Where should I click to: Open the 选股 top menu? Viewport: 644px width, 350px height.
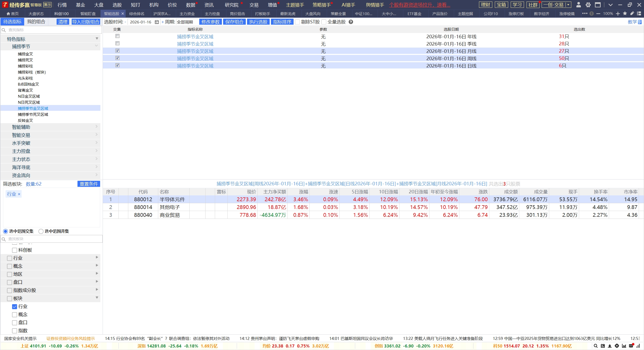point(117,5)
